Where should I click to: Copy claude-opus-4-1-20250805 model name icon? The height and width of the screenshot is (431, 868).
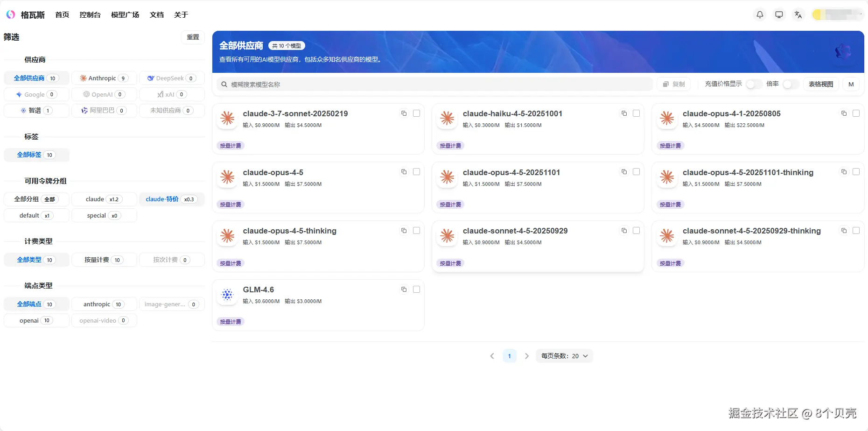click(844, 113)
